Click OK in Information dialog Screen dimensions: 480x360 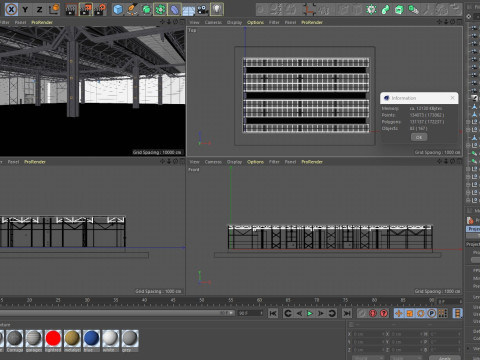[x=419, y=137]
